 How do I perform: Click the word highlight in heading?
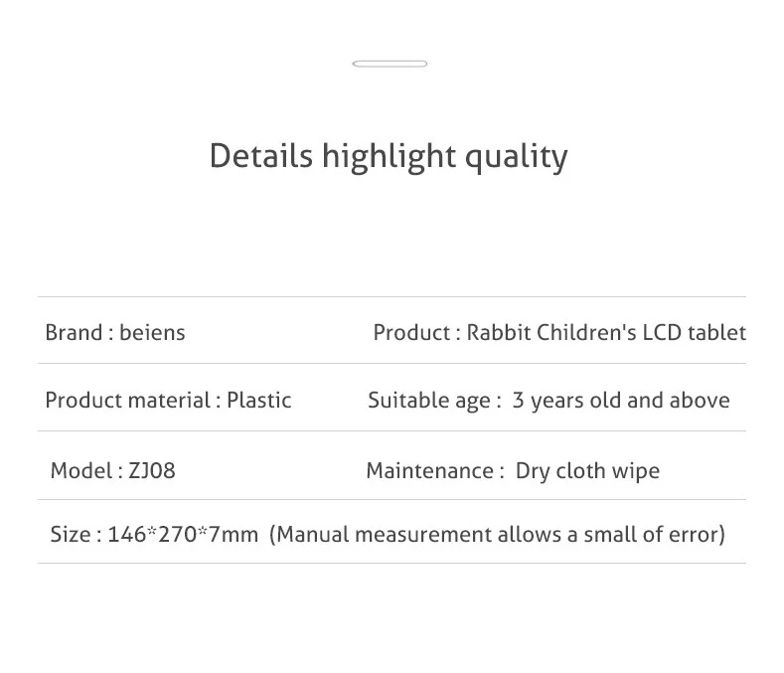(389, 157)
